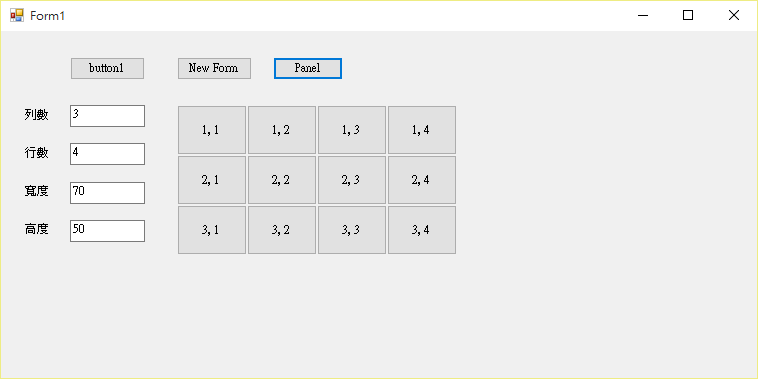Click the button1 button
The height and width of the screenshot is (379, 758).
107,68
